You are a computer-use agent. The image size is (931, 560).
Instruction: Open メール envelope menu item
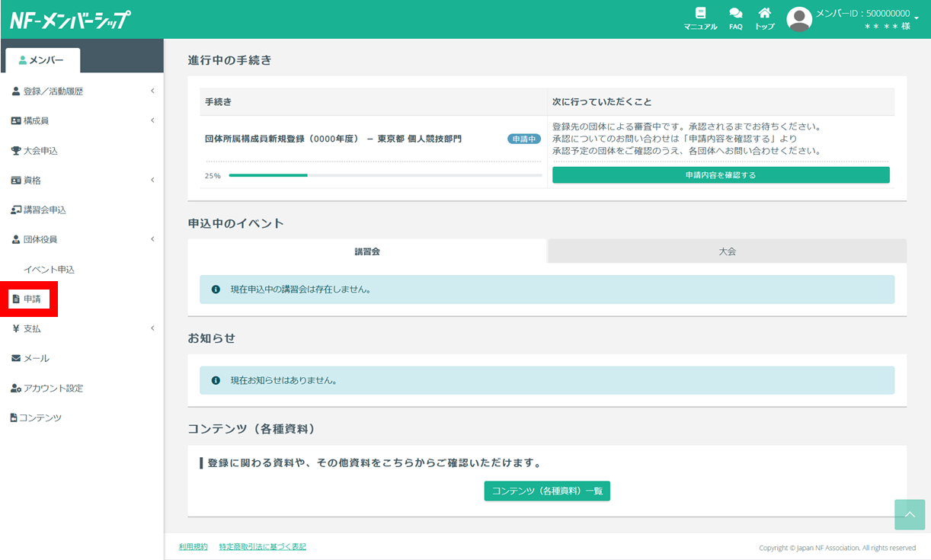(x=36, y=358)
